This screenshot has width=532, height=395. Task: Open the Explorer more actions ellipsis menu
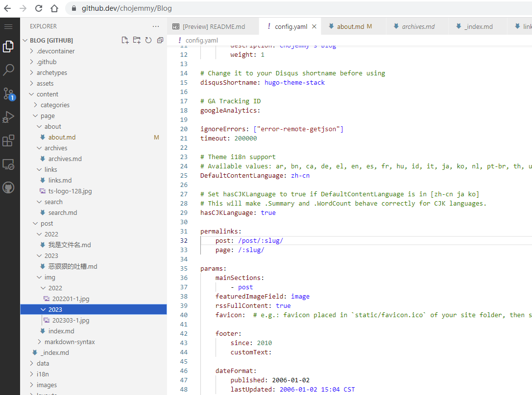point(156,26)
